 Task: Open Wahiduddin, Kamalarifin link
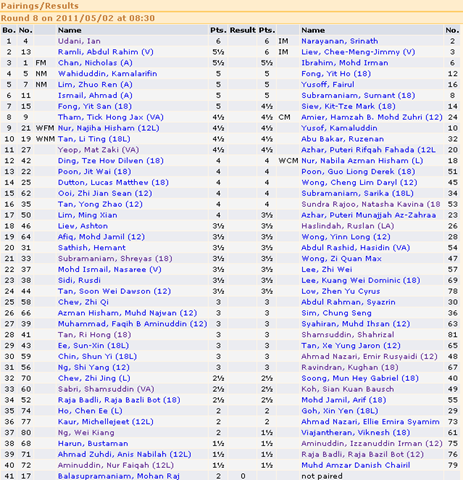click(x=107, y=74)
